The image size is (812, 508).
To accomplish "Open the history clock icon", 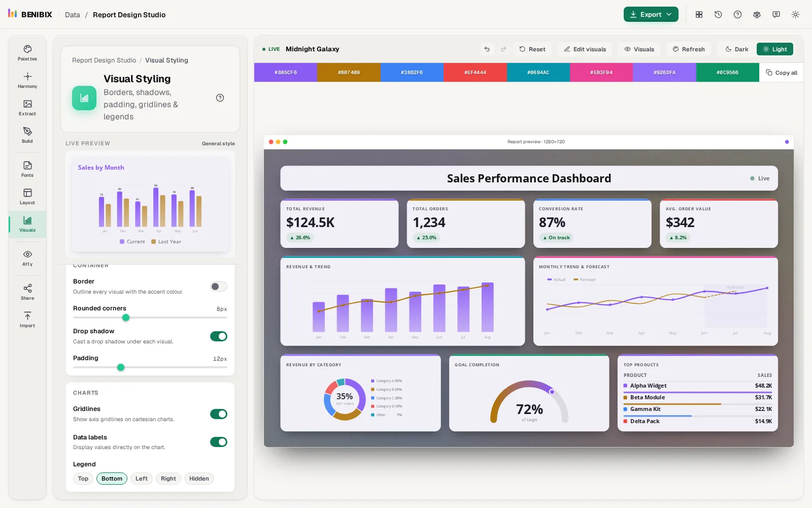I will pos(718,15).
